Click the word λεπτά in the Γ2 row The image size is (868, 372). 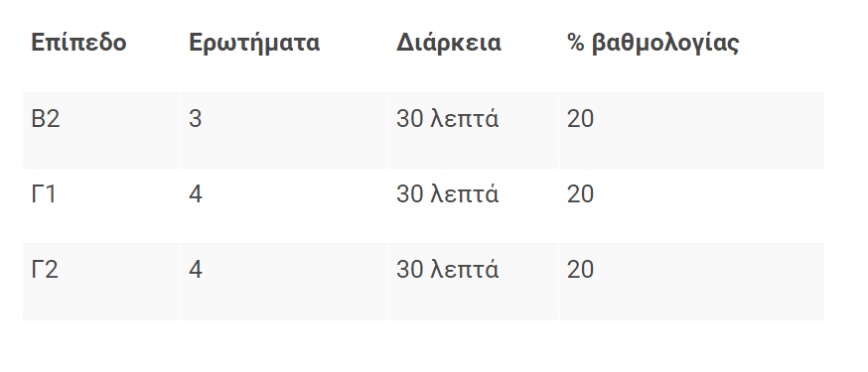tap(465, 270)
